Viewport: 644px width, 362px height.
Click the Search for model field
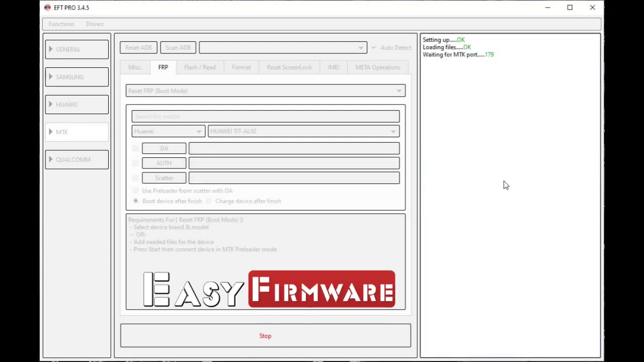pyautogui.click(x=266, y=116)
